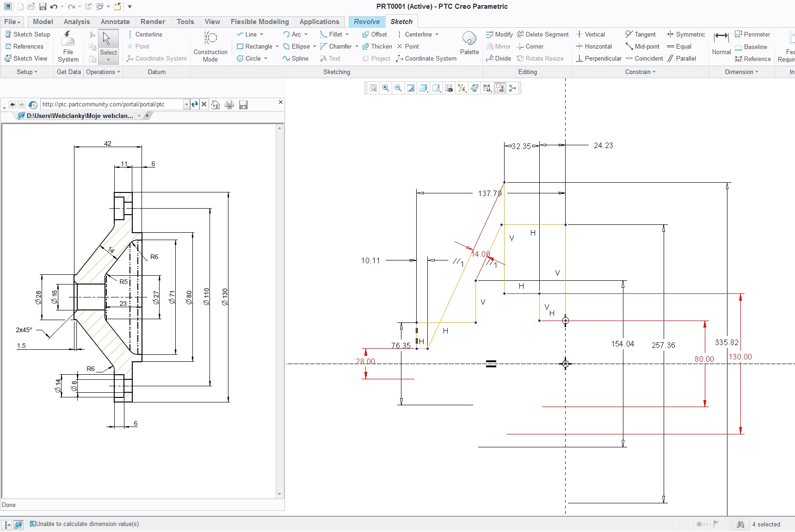Select the Arc sketch tool

tap(292, 34)
